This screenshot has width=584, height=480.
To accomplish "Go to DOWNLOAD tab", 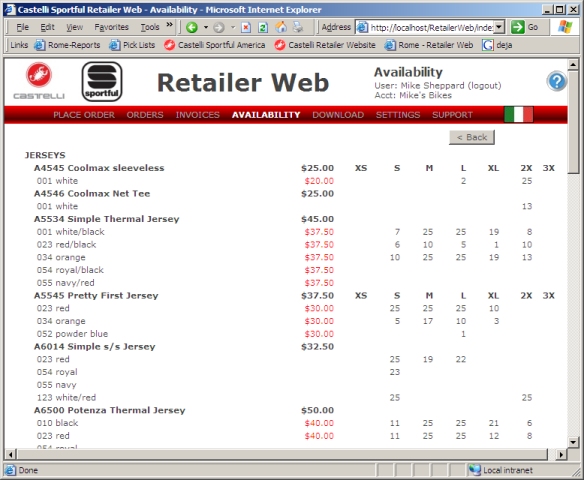I will 338,115.
